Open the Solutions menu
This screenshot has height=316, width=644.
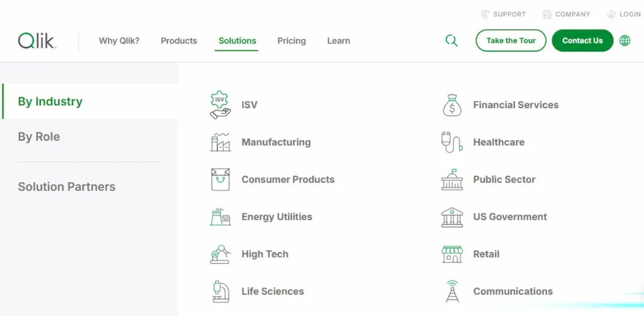(237, 41)
